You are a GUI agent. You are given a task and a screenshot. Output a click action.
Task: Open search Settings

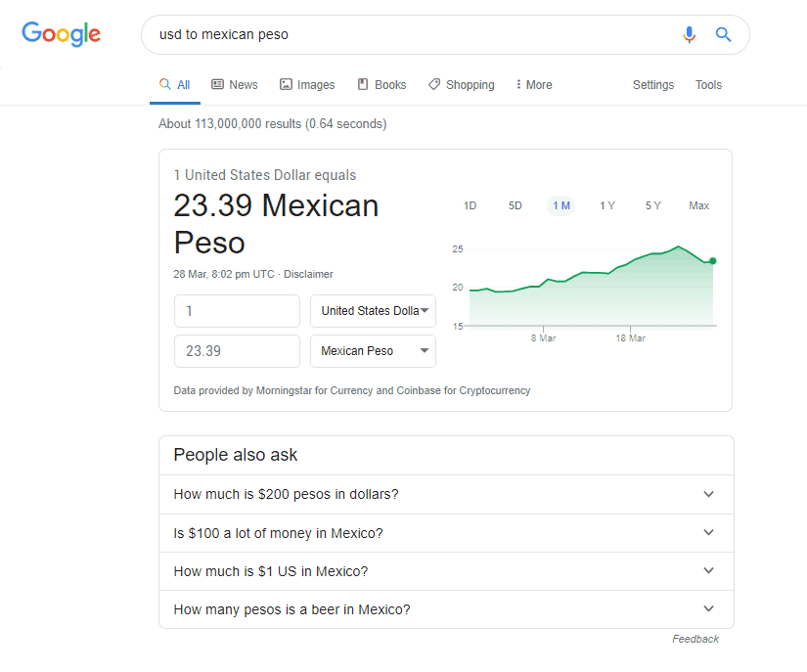tap(653, 85)
